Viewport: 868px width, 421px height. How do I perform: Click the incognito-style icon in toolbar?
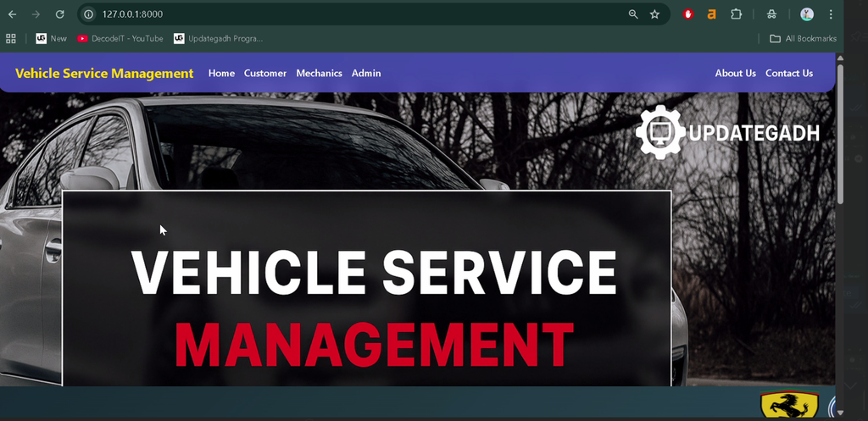tap(771, 14)
